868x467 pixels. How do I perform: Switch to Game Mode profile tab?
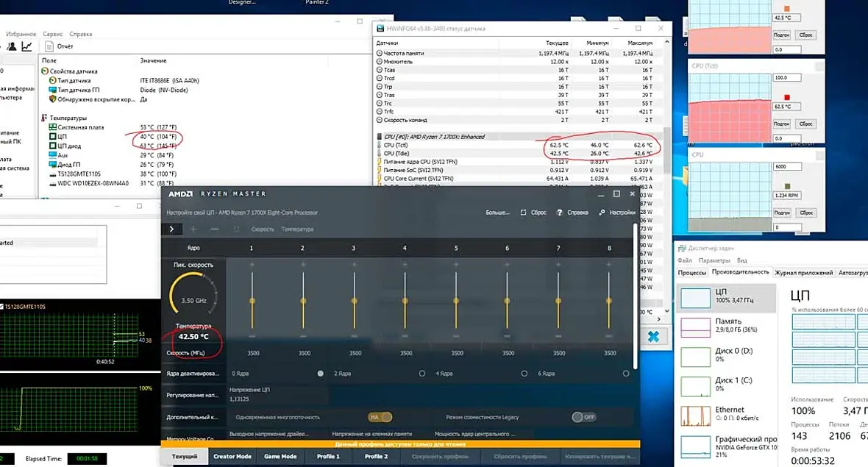(280, 457)
